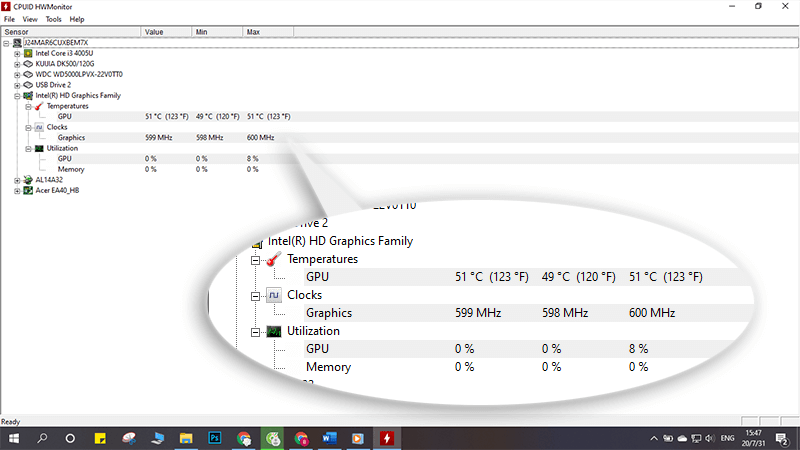The height and width of the screenshot is (450, 800).
Task: Click the Value column header
Action: pyautogui.click(x=166, y=32)
